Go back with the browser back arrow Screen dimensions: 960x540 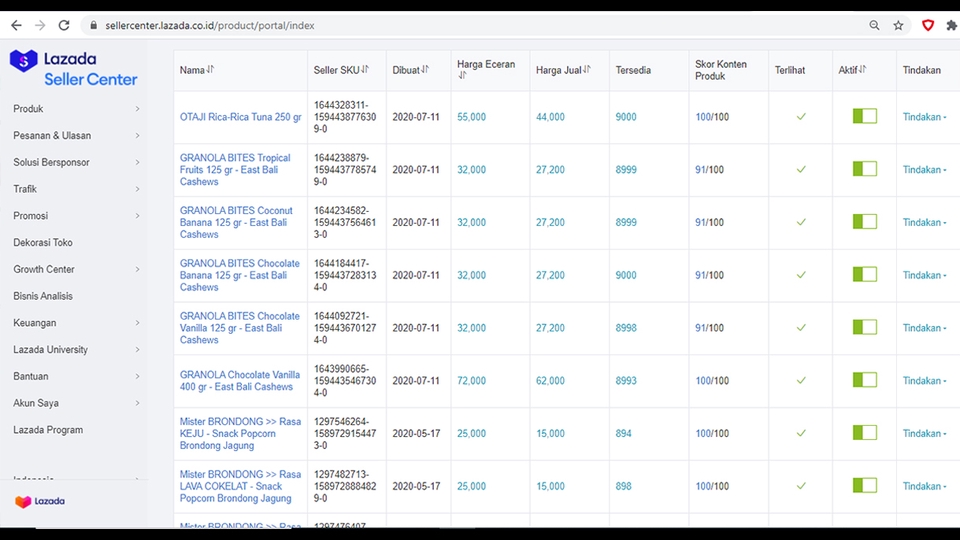pos(17,25)
